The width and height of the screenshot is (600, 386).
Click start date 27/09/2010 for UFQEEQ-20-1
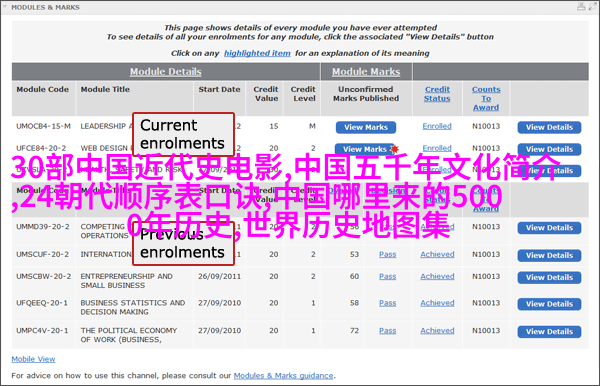220,303
